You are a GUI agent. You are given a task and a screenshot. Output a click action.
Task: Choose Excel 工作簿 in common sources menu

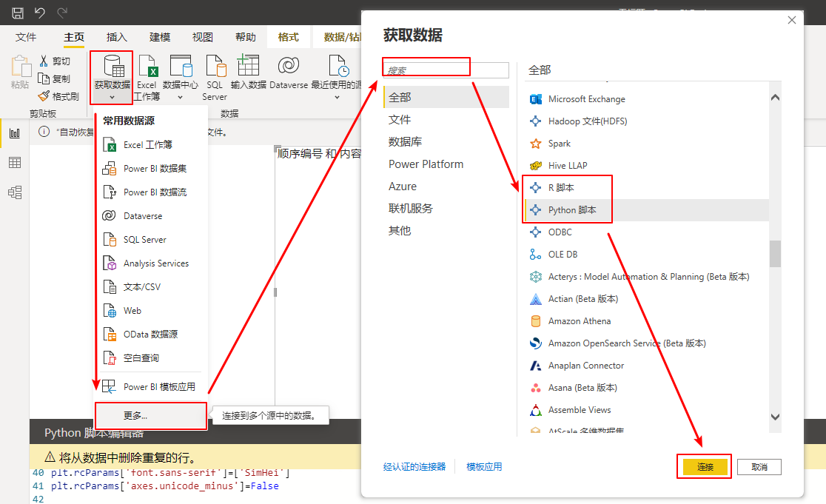point(151,145)
